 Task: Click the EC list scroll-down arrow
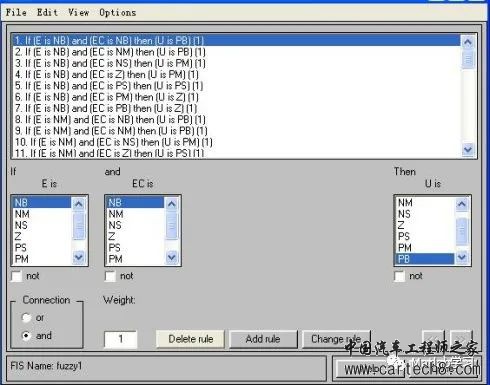tap(172, 257)
